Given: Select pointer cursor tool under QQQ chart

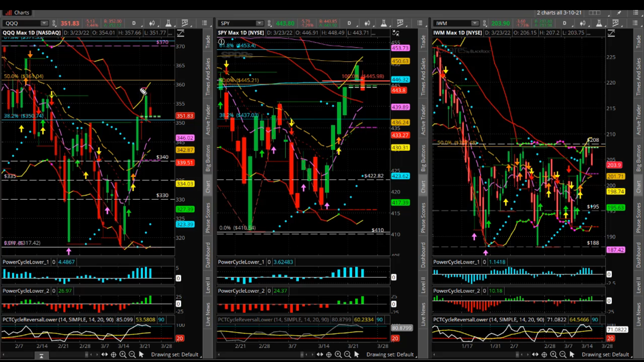Looking at the screenshot, I should tap(141, 354).
